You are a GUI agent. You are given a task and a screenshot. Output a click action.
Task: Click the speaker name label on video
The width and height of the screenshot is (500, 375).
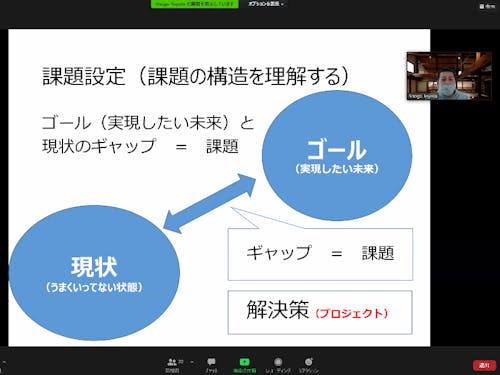coord(423,96)
